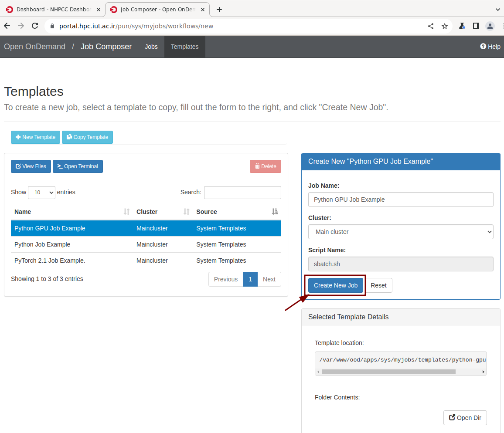Click the Previous pagination button

(x=226, y=280)
